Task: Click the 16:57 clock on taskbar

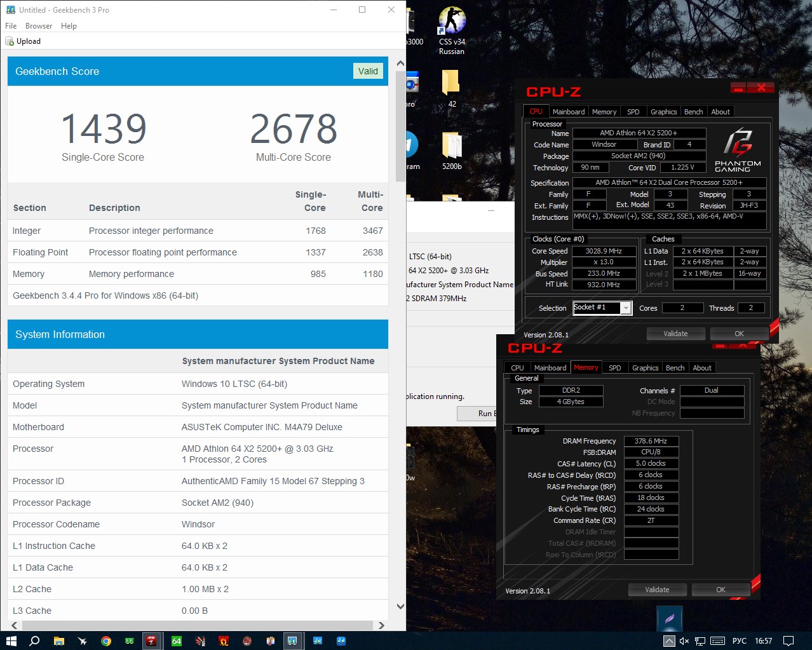Action: 763,640
